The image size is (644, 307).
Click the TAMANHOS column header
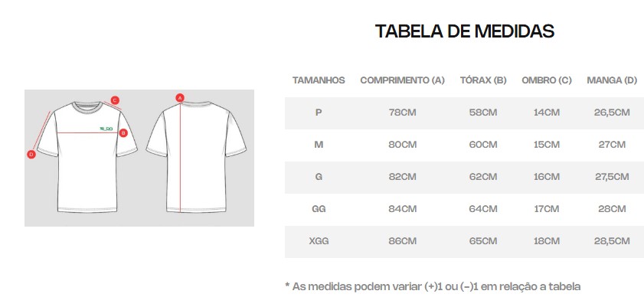pyautogui.click(x=319, y=80)
